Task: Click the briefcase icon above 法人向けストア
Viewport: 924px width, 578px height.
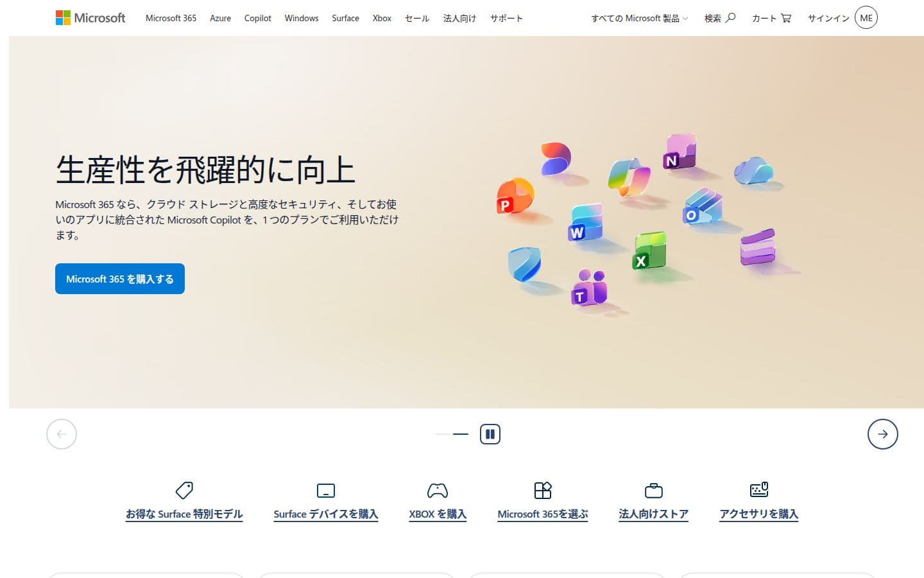Action: coord(653,491)
